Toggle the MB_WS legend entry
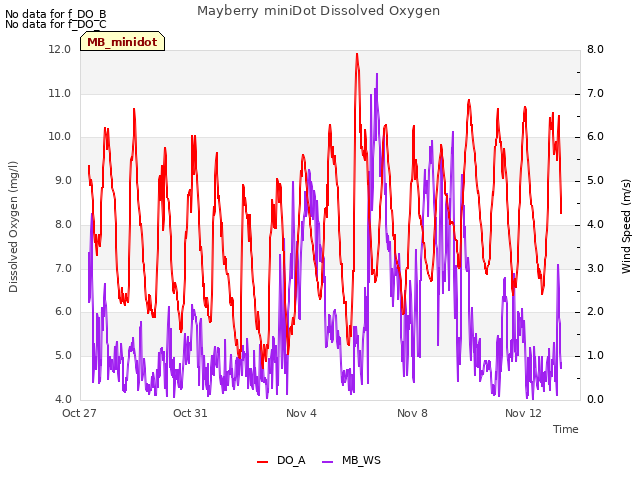The width and height of the screenshot is (640, 480). 351,460
